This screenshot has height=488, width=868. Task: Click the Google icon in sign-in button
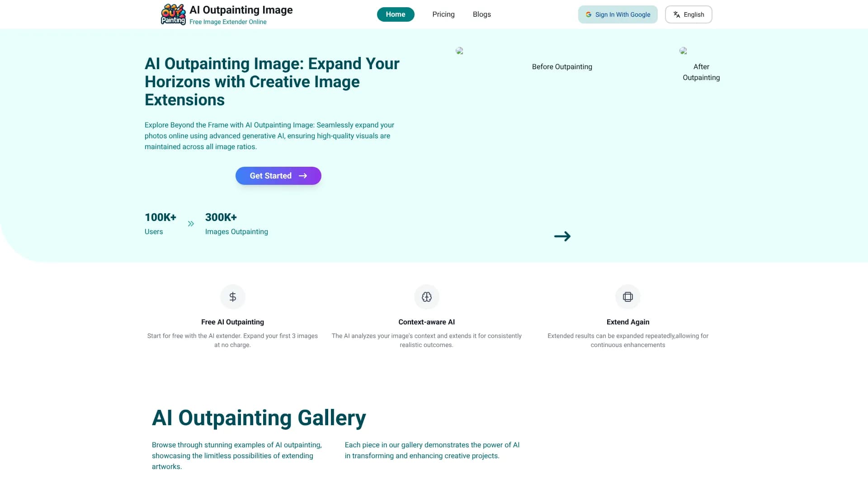(x=588, y=14)
